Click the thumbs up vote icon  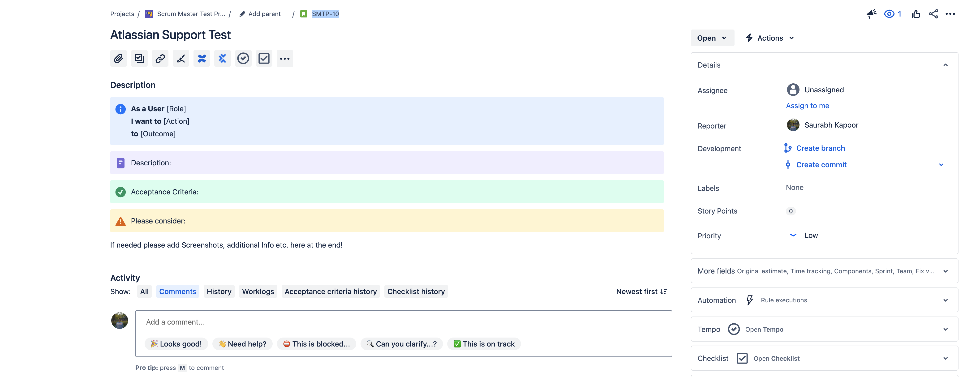[x=916, y=14]
